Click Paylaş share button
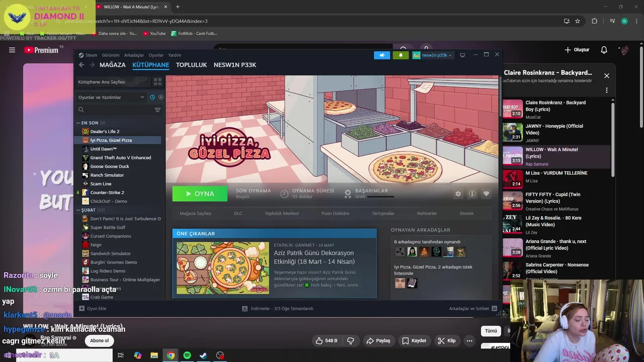 (x=378, y=341)
